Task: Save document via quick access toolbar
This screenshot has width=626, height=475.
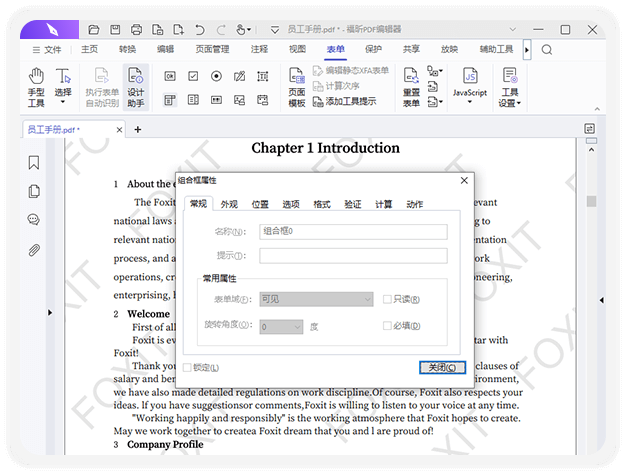Action: point(115,30)
